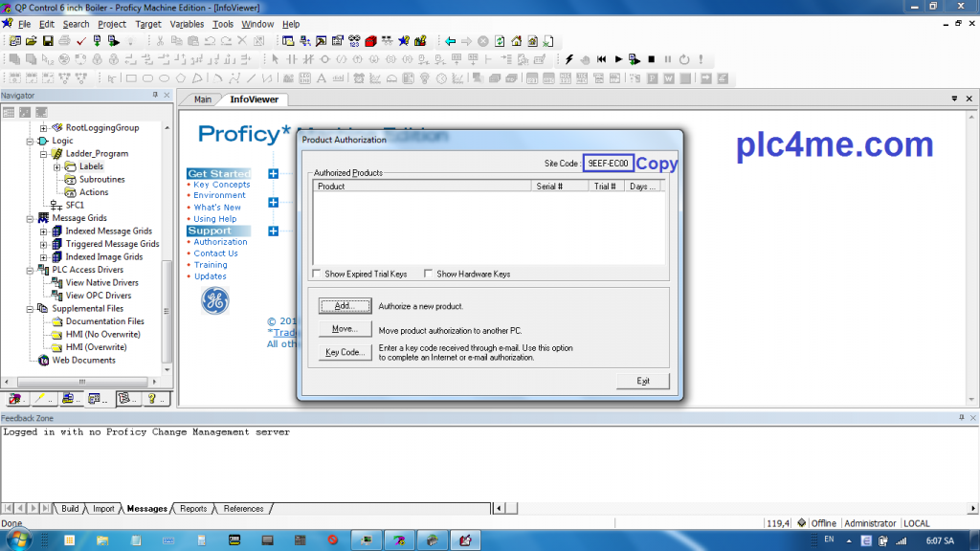The height and width of the screenshot is (551, 980).
Task: Enable Show Expired Trial Keys checkbox
Action: coord(317,274)
